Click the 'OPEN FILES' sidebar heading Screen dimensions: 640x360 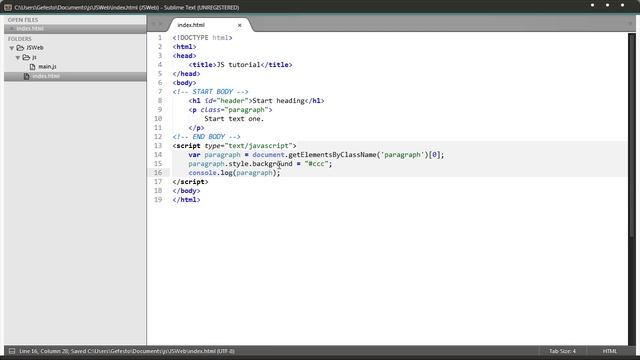tap(23, 20)
